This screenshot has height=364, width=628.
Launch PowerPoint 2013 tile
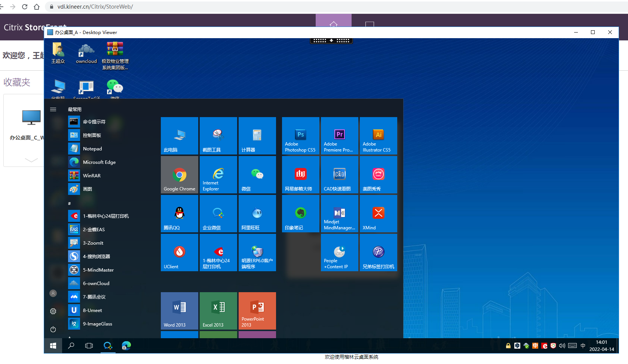(x=257, y=311)
